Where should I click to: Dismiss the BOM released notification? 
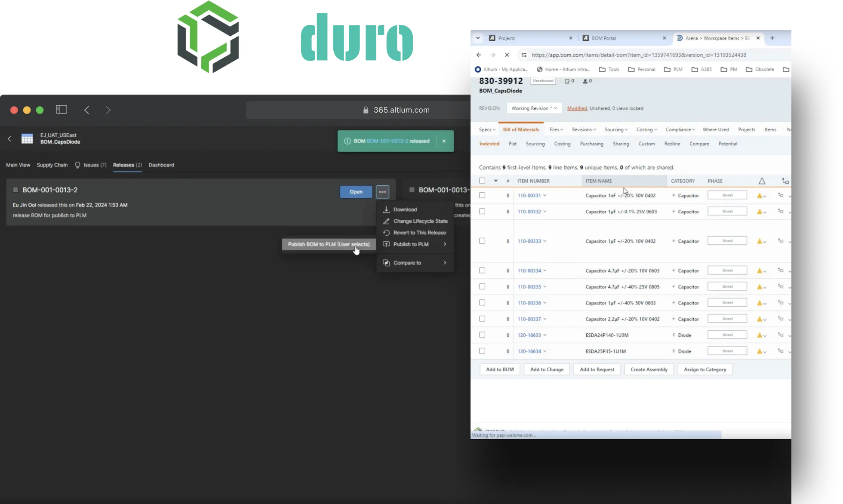click(444, 141)
